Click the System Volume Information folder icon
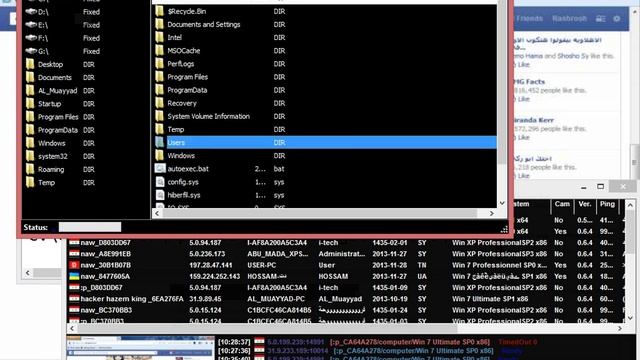The height and width of the screenshot is (360, 640). (x=160, y=116)
